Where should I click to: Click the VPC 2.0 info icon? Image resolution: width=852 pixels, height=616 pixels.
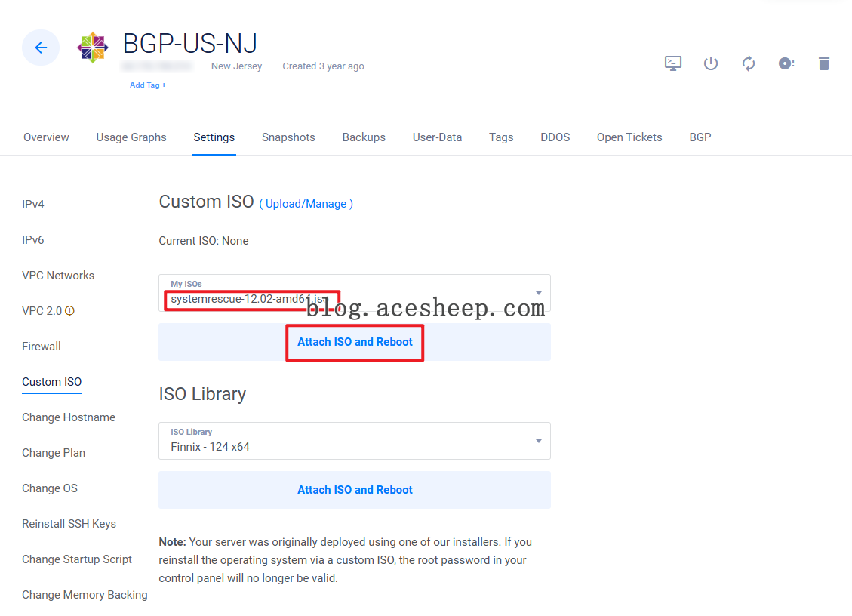(x=70, y=311)
